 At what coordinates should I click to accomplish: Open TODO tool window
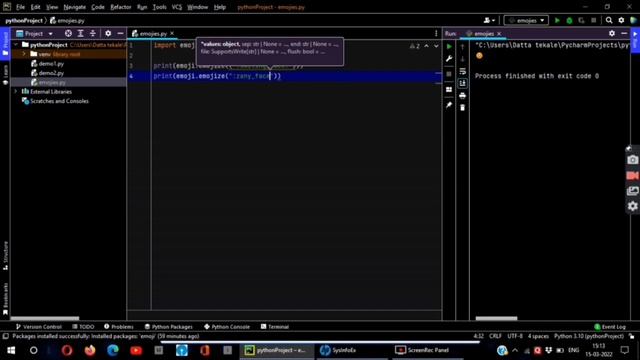83,327
